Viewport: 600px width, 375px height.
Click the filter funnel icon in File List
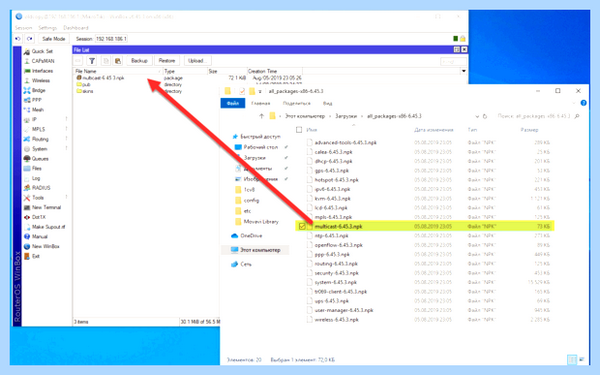coord(92,61)
